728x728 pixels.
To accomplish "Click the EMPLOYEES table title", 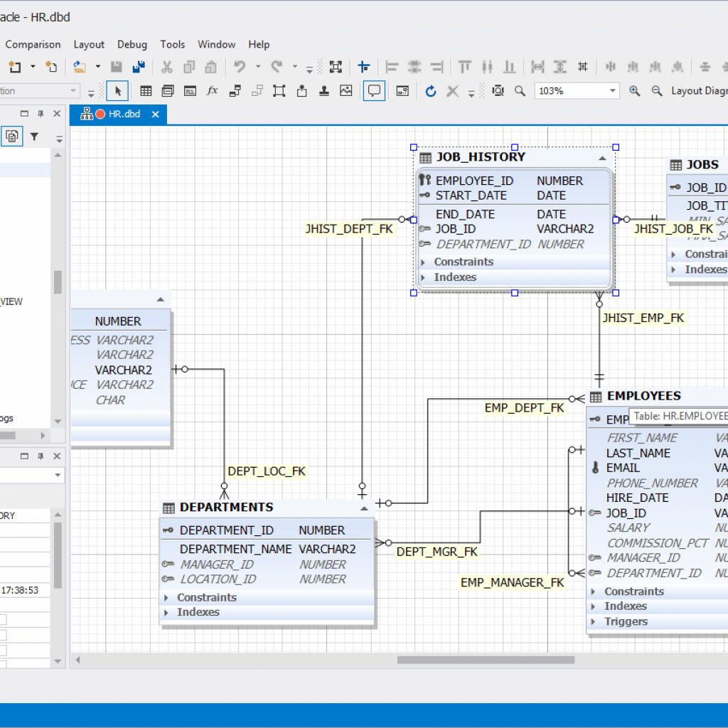I will click(644, 396).
